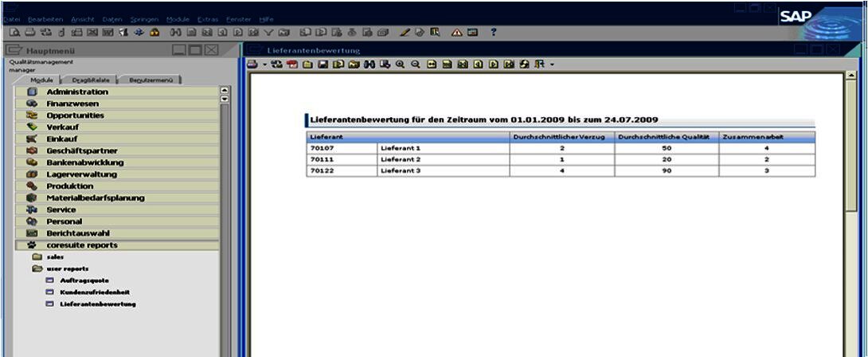Zoom in with the magnifier plus icon
868x357 pixels.
(400, 65)
